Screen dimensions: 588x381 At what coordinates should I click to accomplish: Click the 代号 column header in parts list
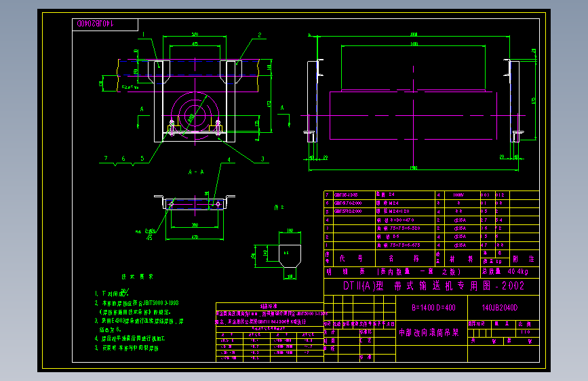click(351, 259)
